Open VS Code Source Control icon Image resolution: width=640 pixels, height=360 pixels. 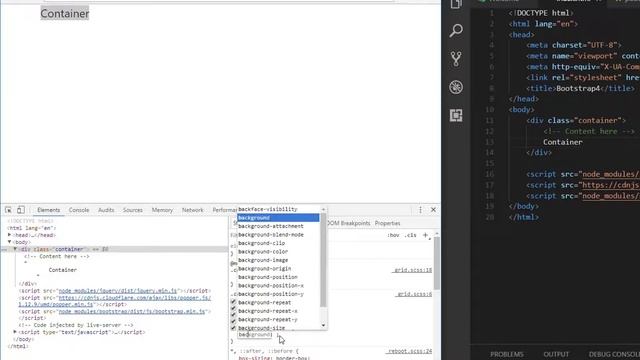(x=456, y=59)
